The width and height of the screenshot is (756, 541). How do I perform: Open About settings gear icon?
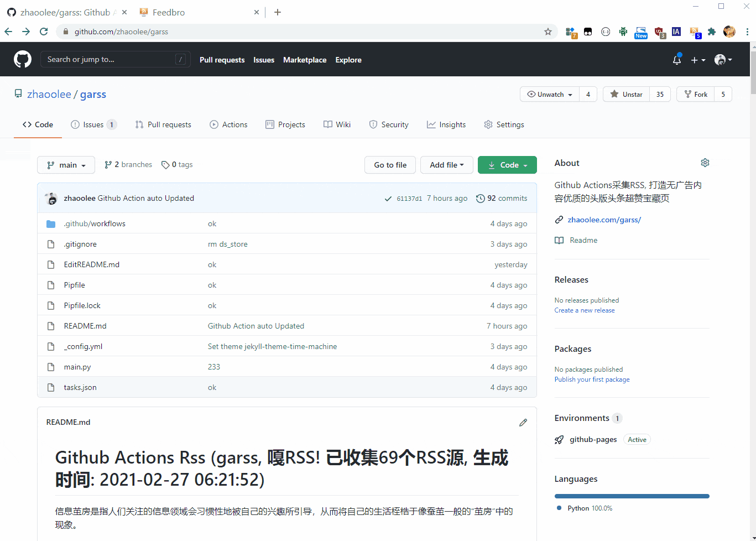[705, 163]
